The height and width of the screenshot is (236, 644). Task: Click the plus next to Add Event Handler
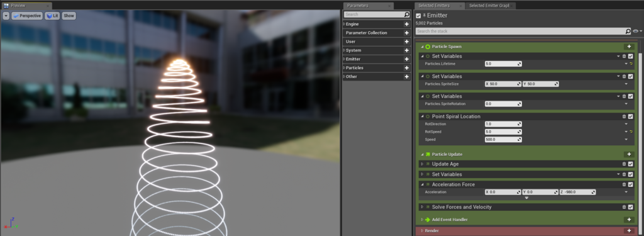[628, 220]
